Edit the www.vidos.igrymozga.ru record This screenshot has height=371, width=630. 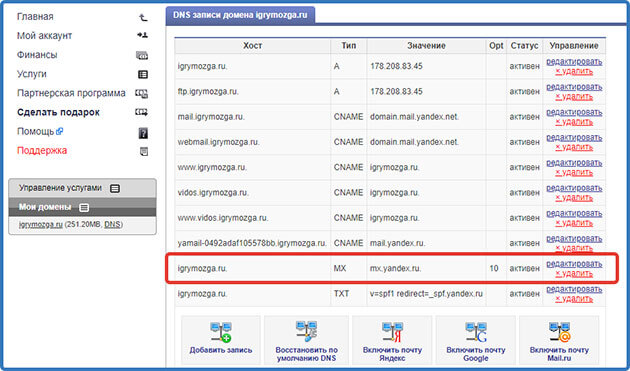[574, 214]
